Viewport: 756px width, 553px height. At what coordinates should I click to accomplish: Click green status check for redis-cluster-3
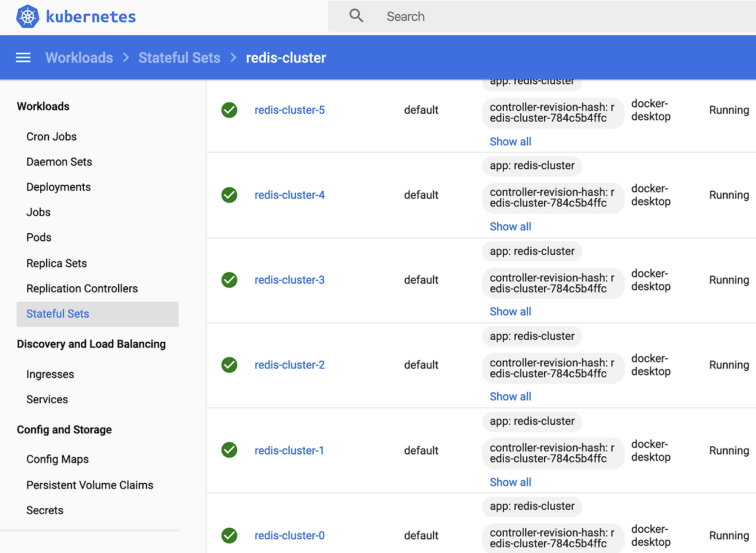click(x=229, y=280)
